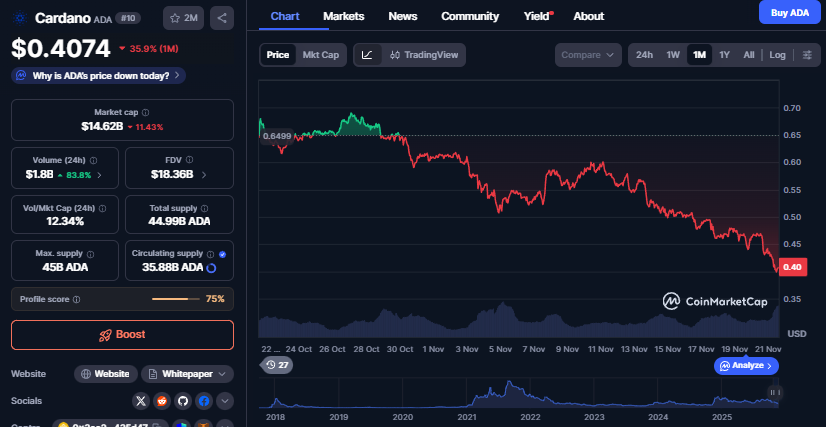Click the 0.40 current price label
This screenshot has height=427, width=826.
click(x=792, y=267)
